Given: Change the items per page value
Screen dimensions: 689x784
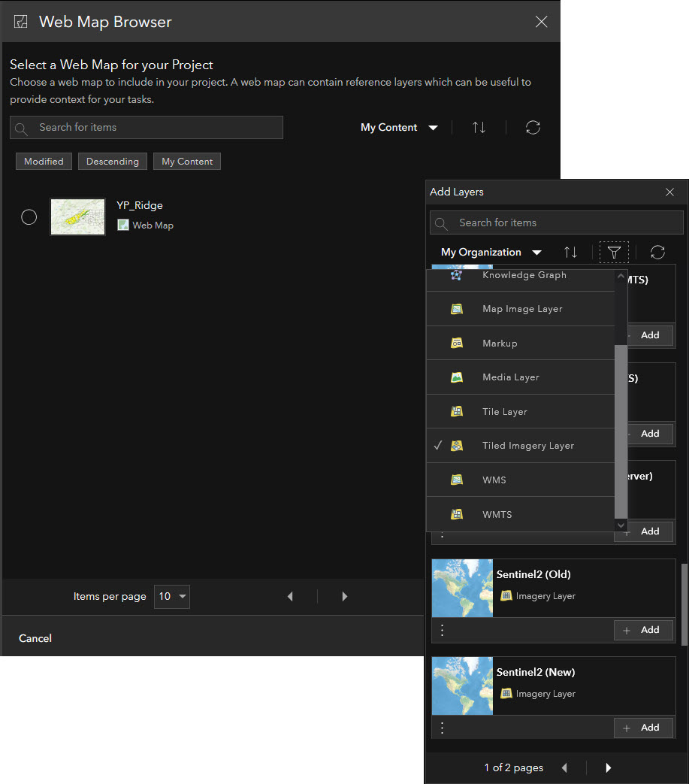Looking at the screenshot, I should coord(171,596).
